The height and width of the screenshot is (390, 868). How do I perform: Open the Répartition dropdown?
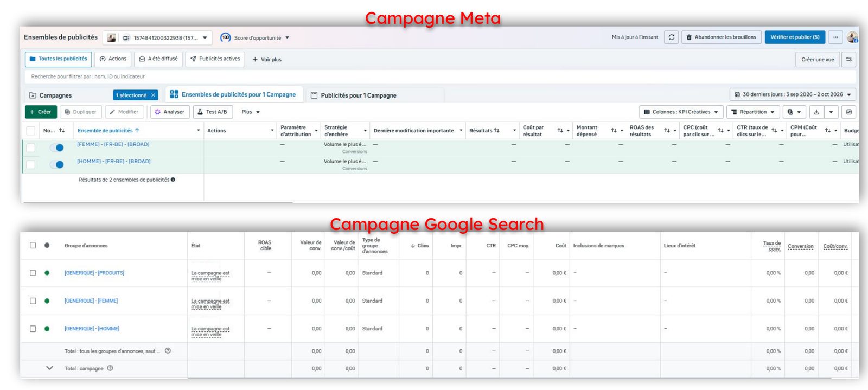pos(753,112)
